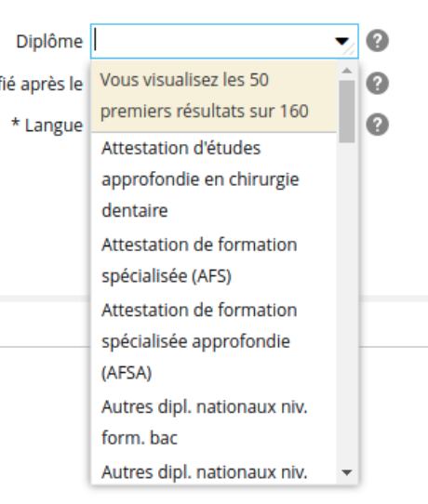Click the Diplôme field label

(49, 42)
